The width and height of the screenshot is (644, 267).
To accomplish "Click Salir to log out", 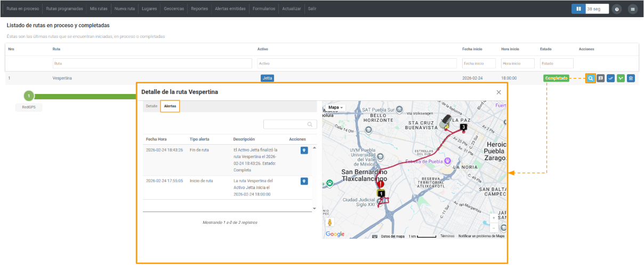I will click(312, 9).
